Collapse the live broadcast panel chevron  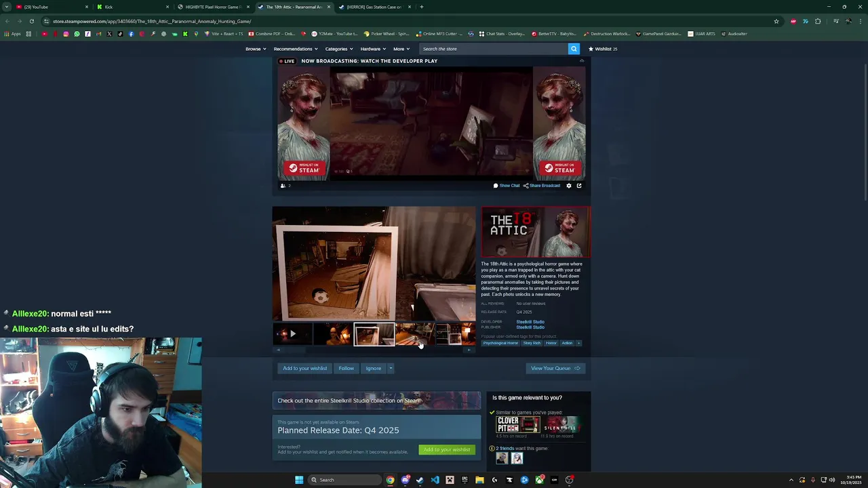(x=581, y=61)
